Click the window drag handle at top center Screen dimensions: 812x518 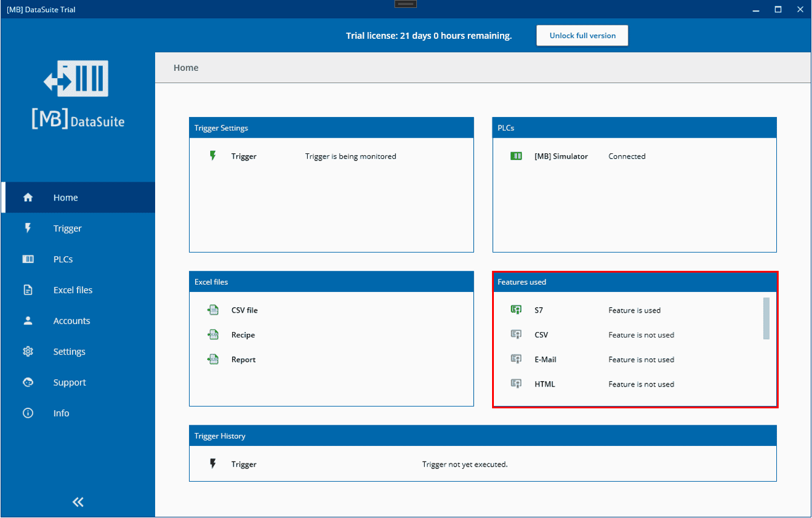coord(406,4)
